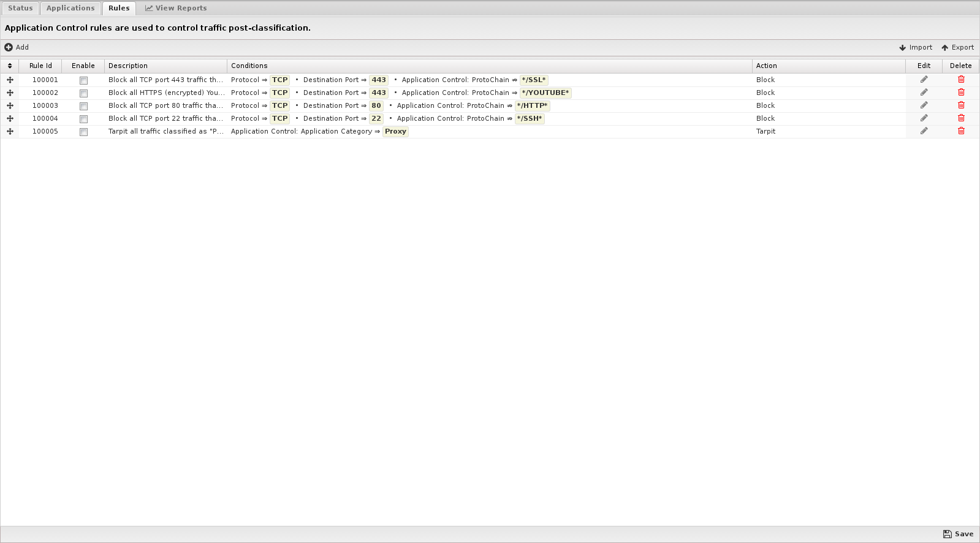Edit the Tarpit rule 100005
Image resolution: width=980 pixels, height=543 pixels.
coord(924,131)
